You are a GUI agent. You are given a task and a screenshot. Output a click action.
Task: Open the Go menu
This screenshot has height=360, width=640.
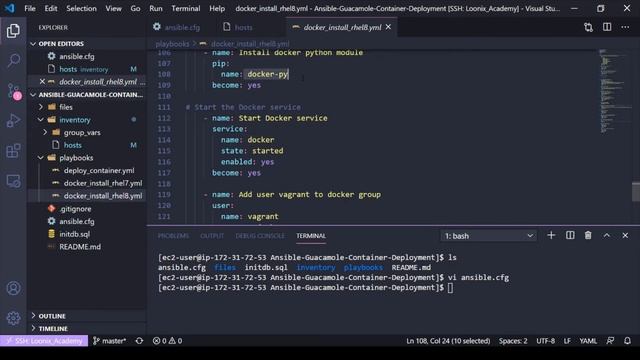pyautogui.click(x=135, y=8)
